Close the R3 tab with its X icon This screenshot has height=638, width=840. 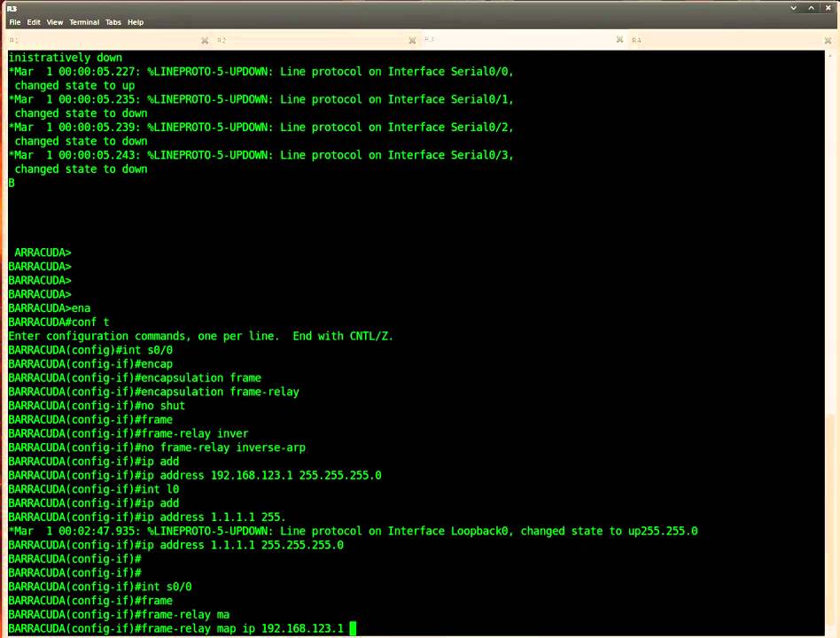click(619, 40)
